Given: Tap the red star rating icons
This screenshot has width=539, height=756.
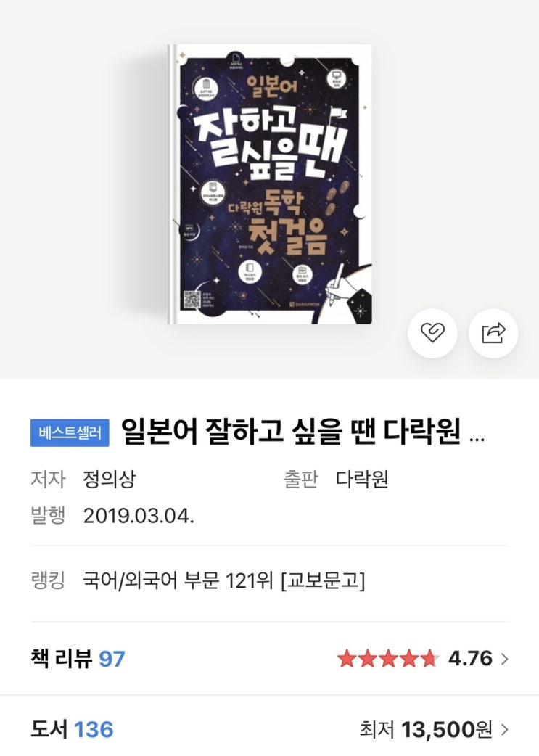Looking at the screenshot, I should click(387, 659).
